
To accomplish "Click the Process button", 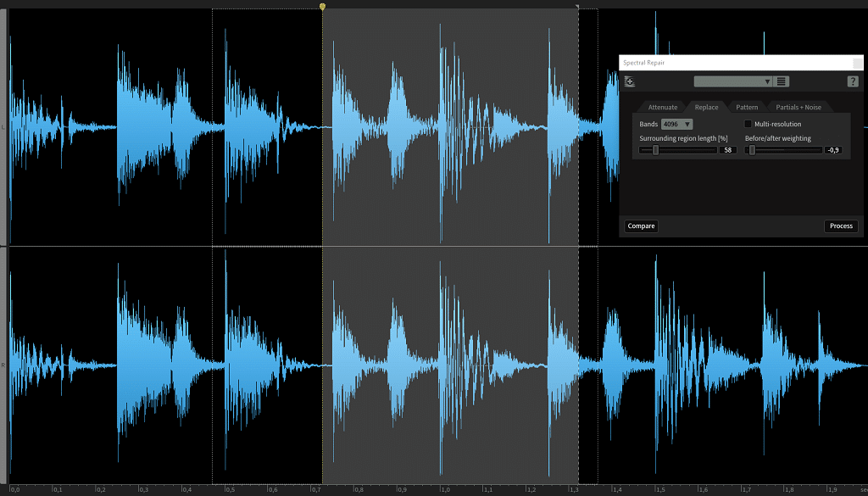I will [x=841, y=226].
